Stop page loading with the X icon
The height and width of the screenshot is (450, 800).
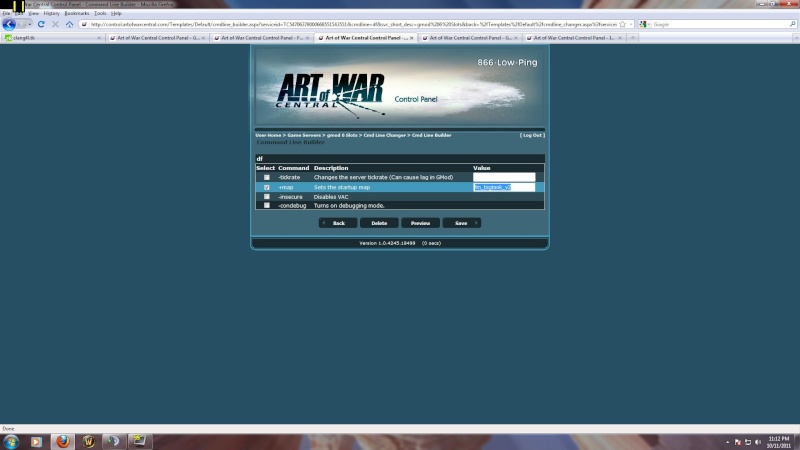coord(55,24)
